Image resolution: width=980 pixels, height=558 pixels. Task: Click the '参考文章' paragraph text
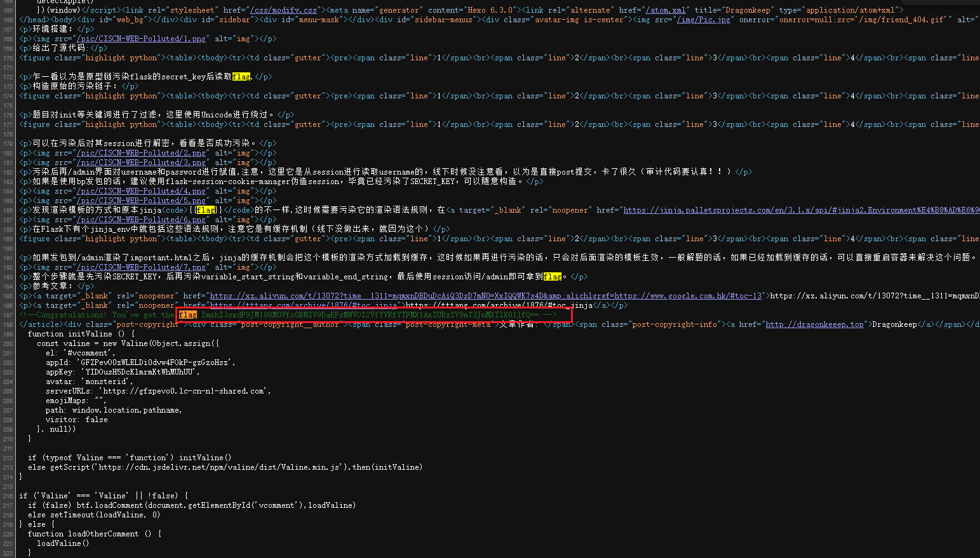[x=52, y=286]
